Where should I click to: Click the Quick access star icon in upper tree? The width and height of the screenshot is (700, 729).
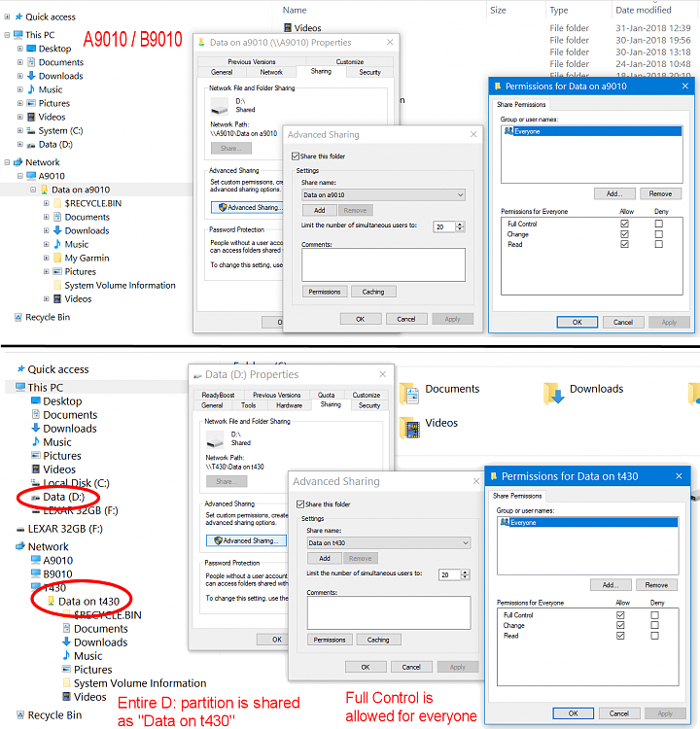pos(18,17)
